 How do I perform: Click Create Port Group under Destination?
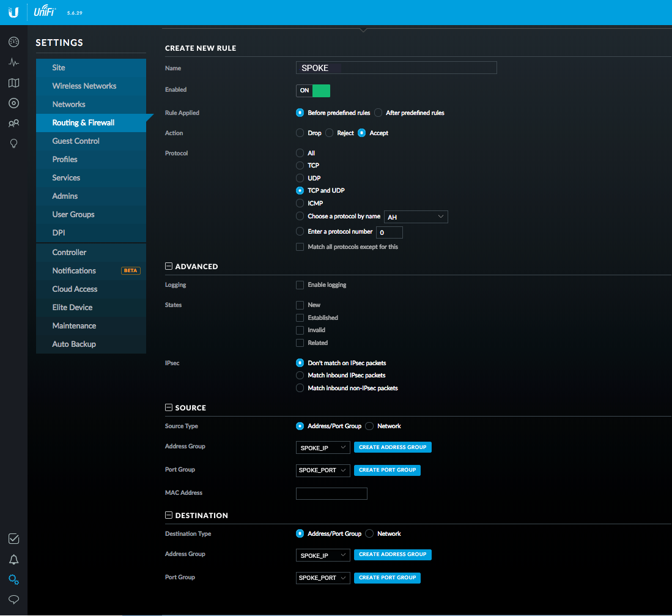387,578
